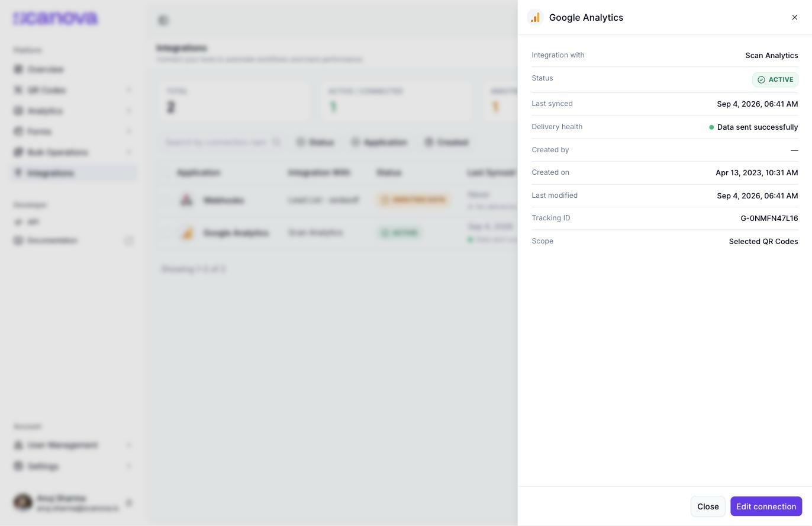Click the Google Analytics row in background table
The height and width of the screenshot is (526, 812).
(x=337, y=233)
